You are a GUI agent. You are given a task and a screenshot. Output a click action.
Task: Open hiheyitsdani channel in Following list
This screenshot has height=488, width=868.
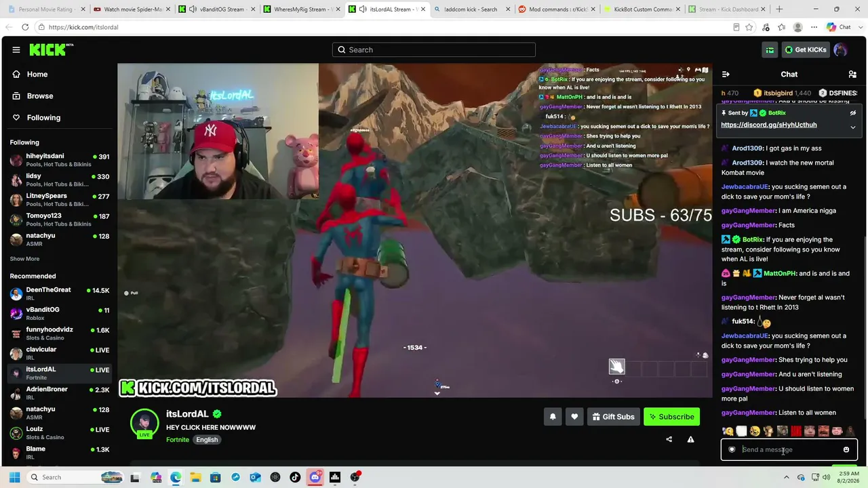(x=58, y=160)
